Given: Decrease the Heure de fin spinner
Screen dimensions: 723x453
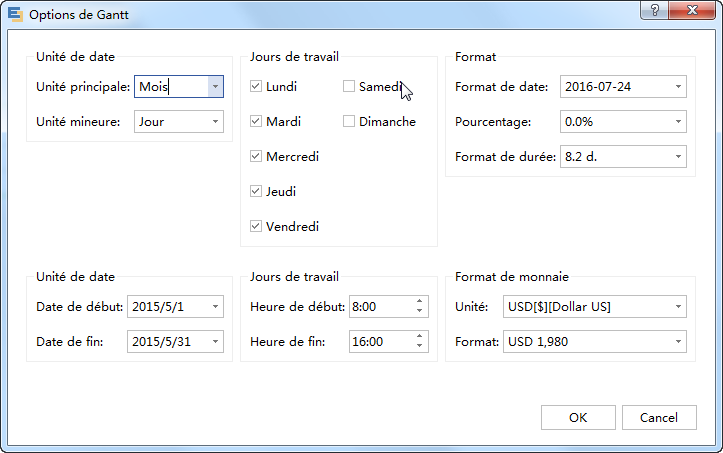Looking at the screenshot, I should coord(419,346).
